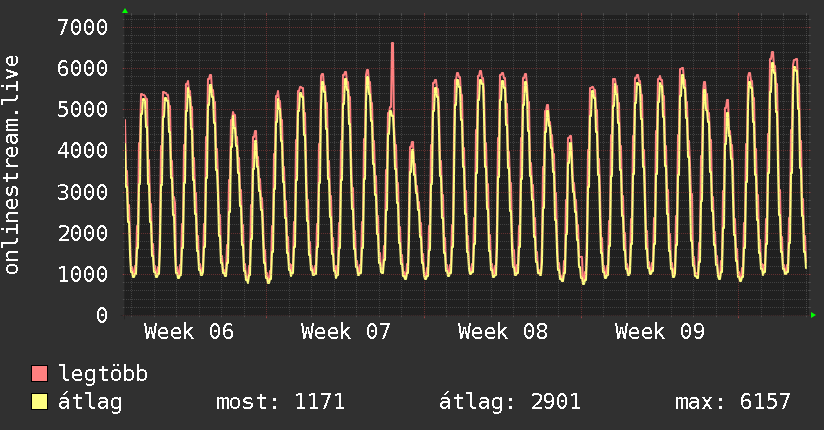Click the 7000 y-axis label

[80, 27]
